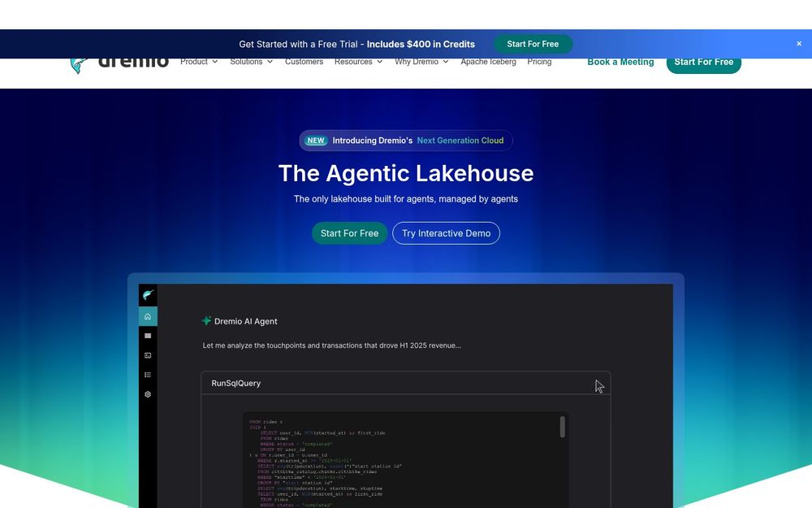Click Start For Free in the top banner
Viewport: 812px width, 508px height.
[533, 44]
